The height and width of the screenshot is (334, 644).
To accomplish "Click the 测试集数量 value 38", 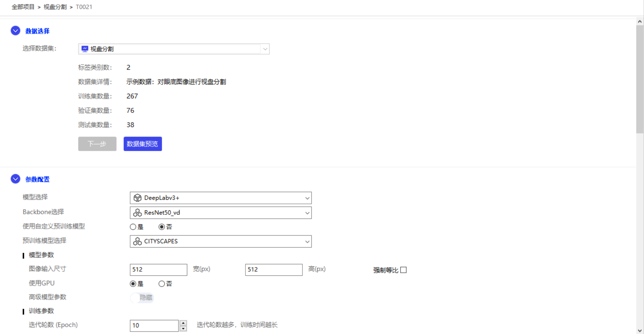I will pyautogui.click(x=130, y=125).
